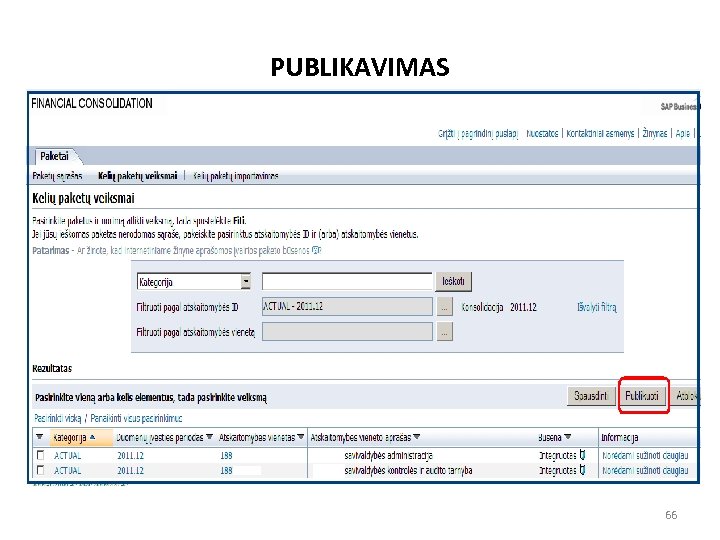Click the search text field
720x540 pixels.
[347, 281]
